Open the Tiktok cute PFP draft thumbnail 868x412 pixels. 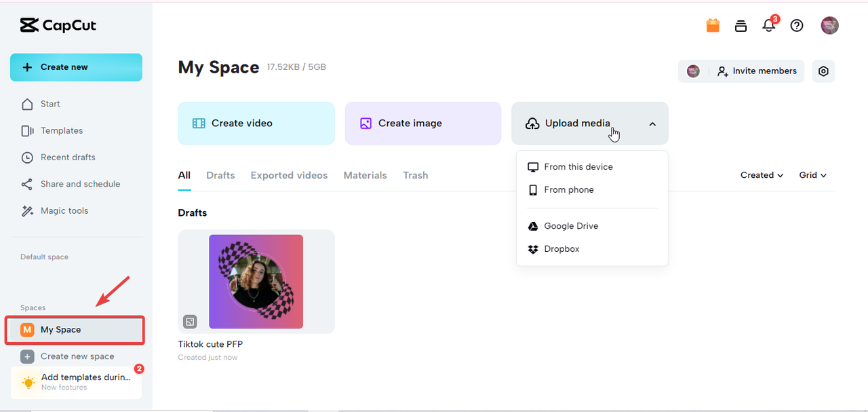(x=256, y=282)
